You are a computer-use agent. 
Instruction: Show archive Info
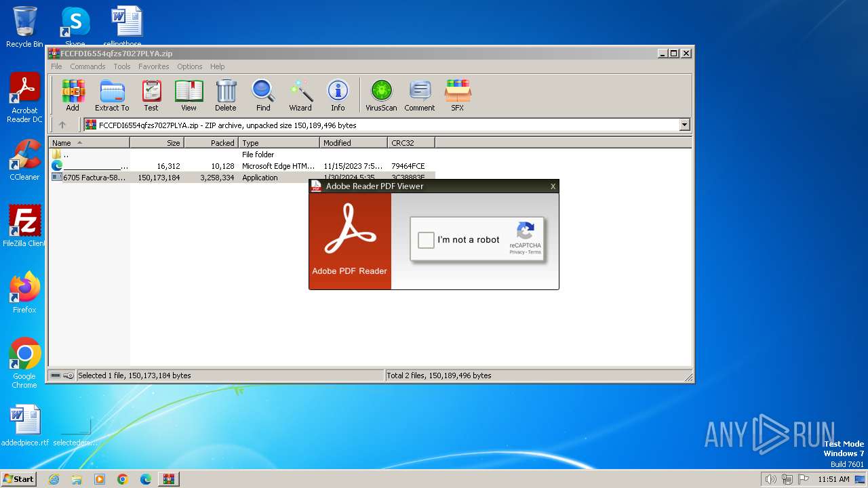(338, 95)
